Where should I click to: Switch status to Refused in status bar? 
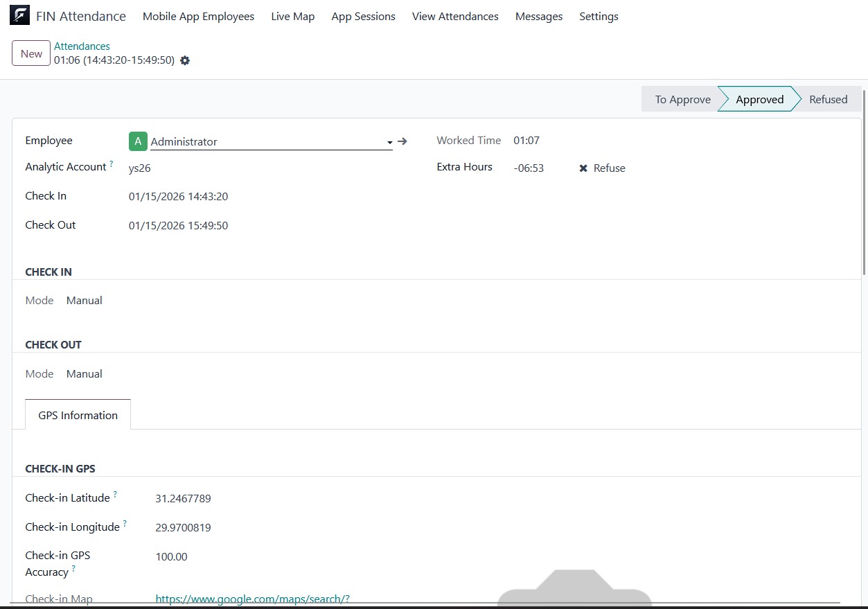828,100
